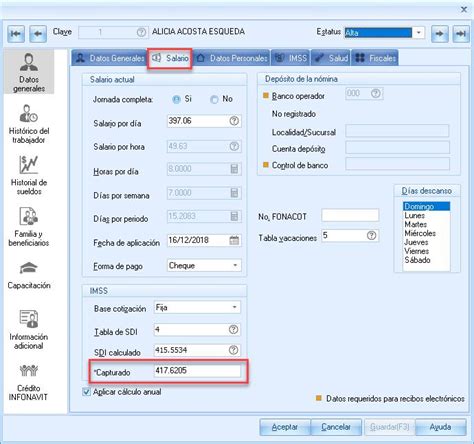Switch to Fiscales tab

click(x=375, y=58)
